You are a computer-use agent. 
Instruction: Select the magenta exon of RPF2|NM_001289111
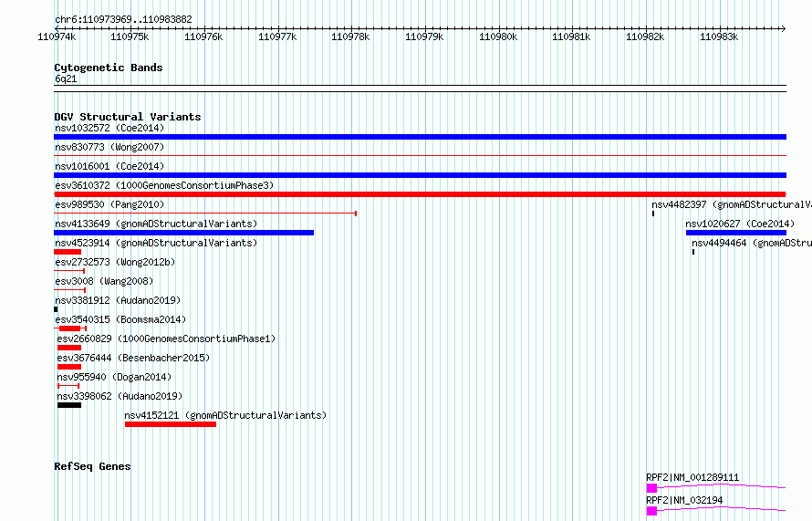(651, 488)
